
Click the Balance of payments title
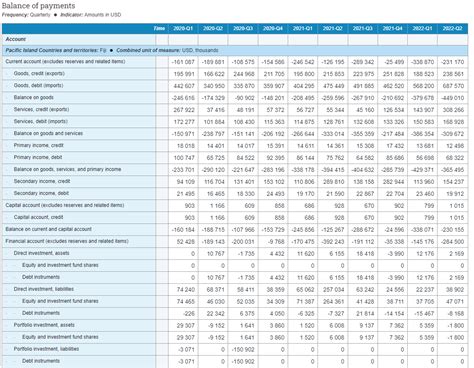pos(38,6)
